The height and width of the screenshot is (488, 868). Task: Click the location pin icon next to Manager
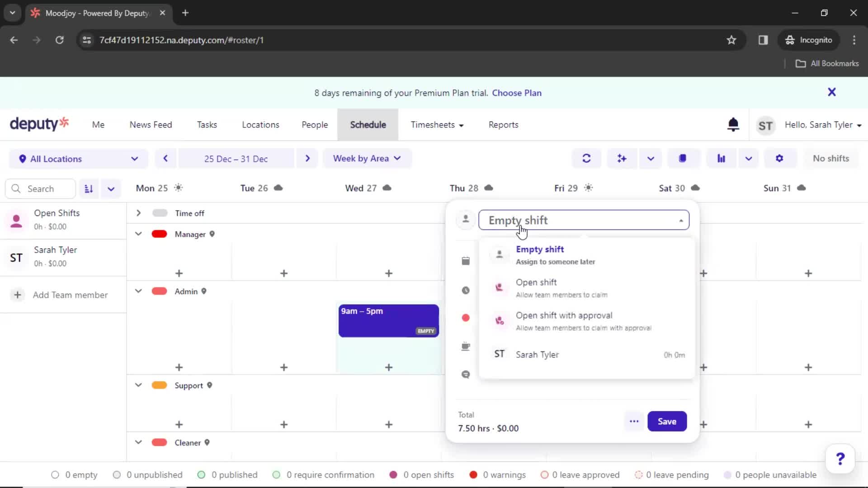pyautogui.click(x=213, y=234)
